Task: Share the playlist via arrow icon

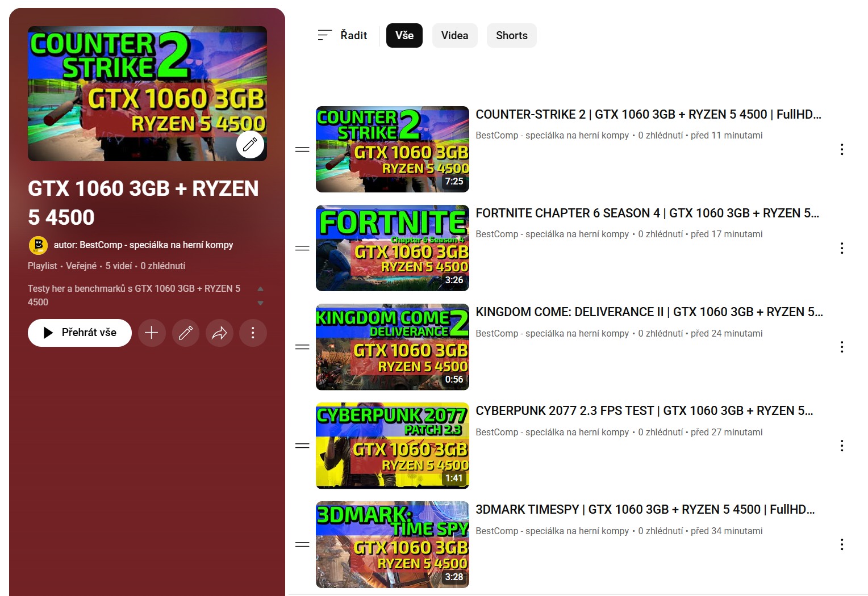Action: click(x=219, y=333)
